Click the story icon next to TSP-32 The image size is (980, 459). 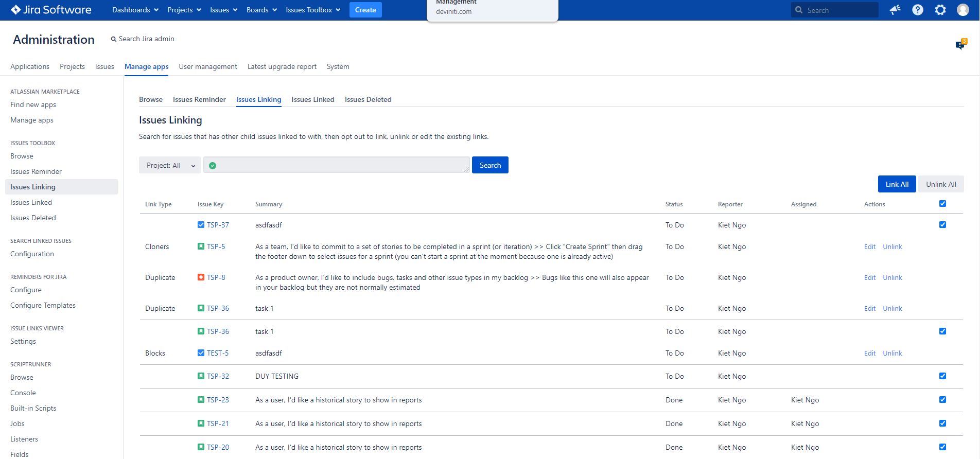201,376
